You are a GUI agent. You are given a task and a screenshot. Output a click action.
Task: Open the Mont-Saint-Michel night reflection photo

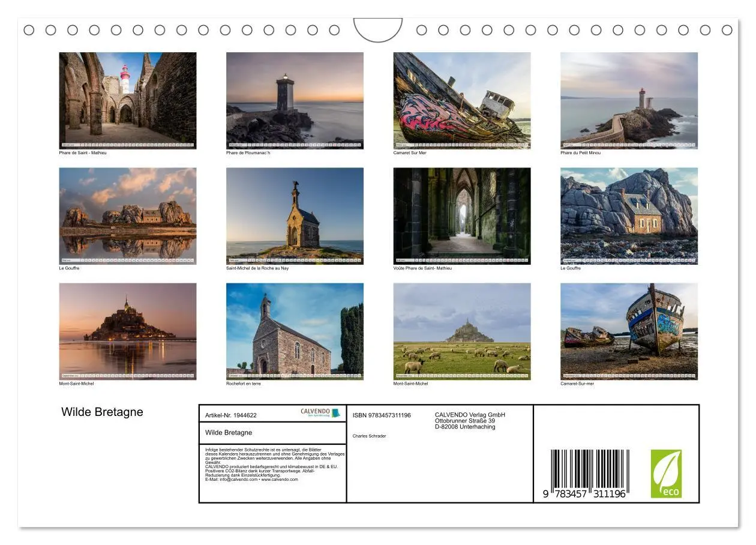[128, 331]
